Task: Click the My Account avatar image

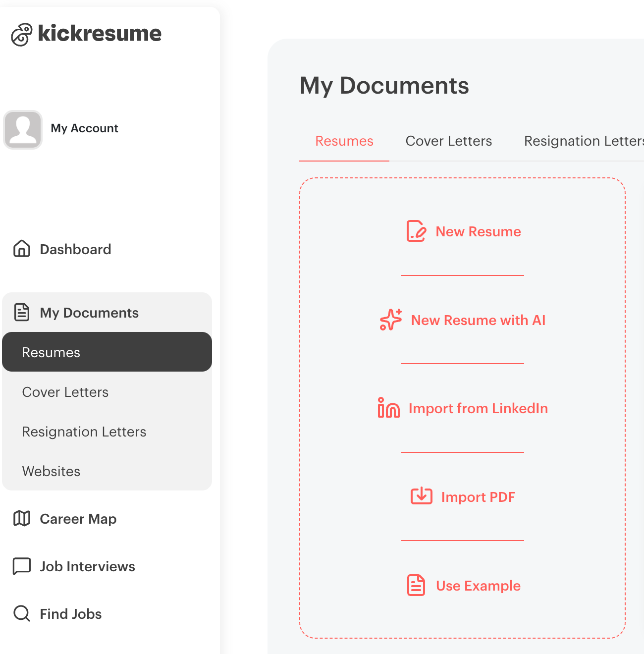Action: [23, 129]
